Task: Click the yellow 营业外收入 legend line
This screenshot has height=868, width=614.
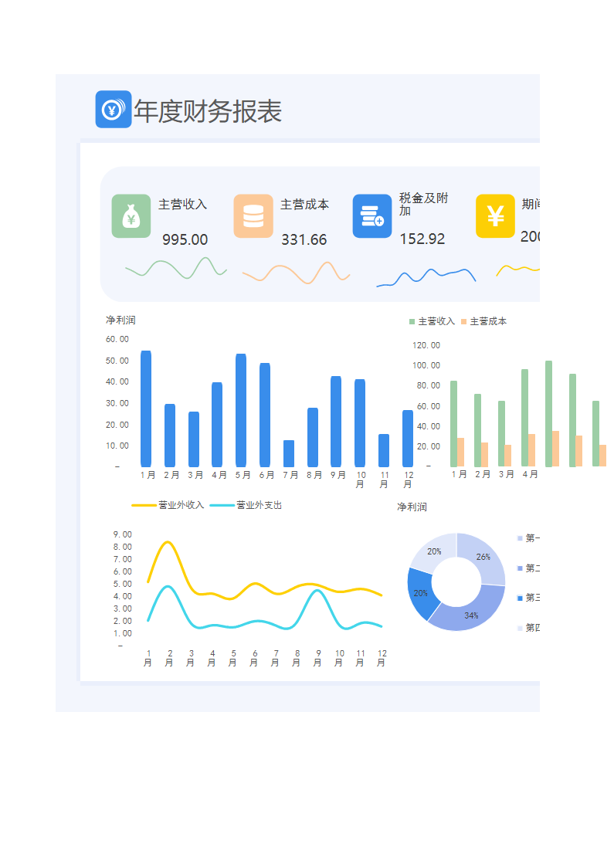Action: tap(144, 505)
